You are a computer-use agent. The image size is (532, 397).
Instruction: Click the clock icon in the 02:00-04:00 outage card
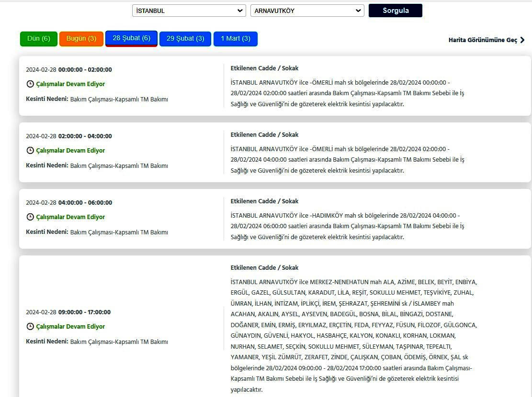click(x=30, y=151)
